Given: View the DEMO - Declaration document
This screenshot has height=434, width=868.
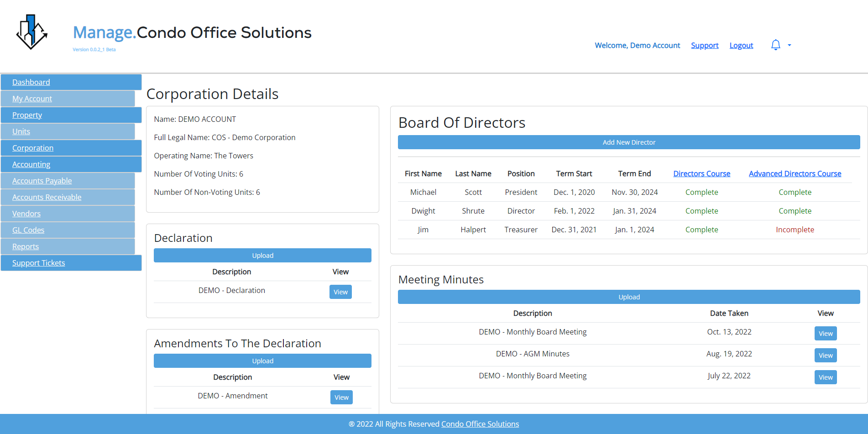Looking at the screenshot, I should click(x=340, y=292).
